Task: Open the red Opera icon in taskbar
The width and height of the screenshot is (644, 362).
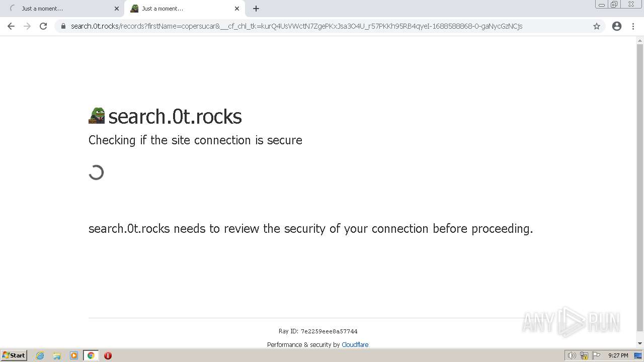Action: (108, 355)
